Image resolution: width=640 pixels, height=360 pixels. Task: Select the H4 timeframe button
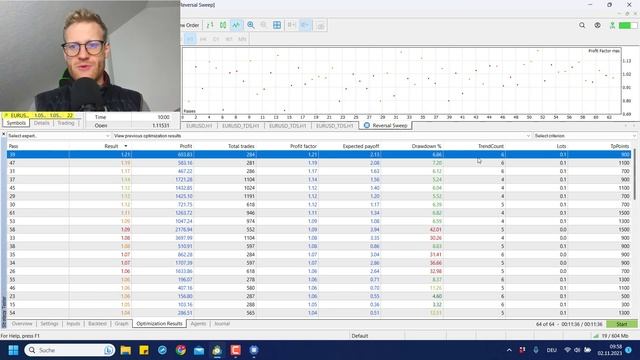click(x=203, y=39)
